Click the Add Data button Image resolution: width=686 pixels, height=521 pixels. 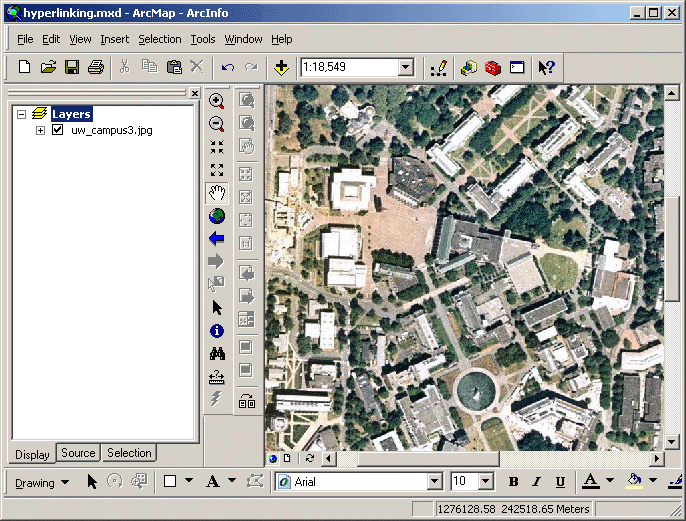pyautogui.click(x=282, y=68)
